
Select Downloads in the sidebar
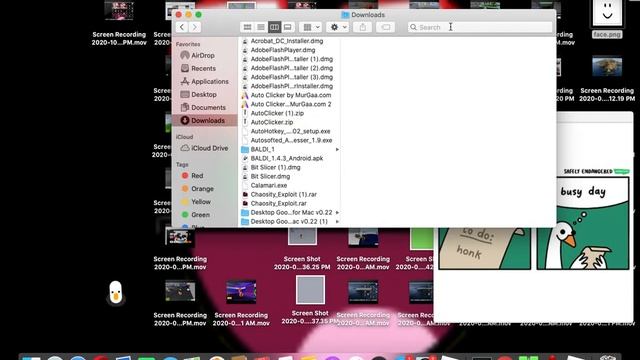pyautogui.click(x=204, y=120)
